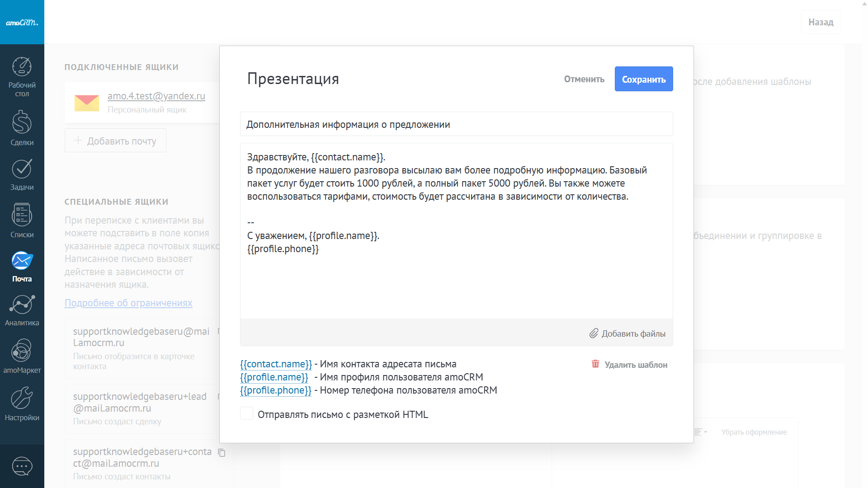Screen dimensions: 868x488
Task: Click Отменить to cancel template
Action: (584, 79)
